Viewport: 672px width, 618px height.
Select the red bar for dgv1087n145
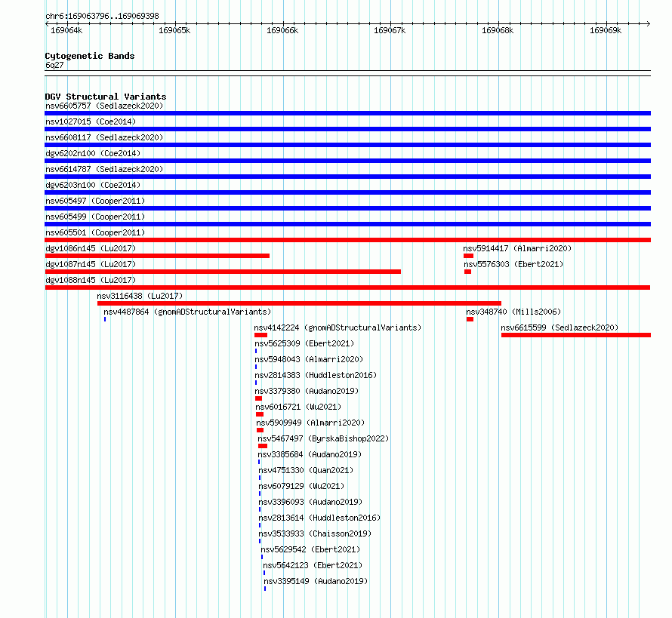[223, 272]
